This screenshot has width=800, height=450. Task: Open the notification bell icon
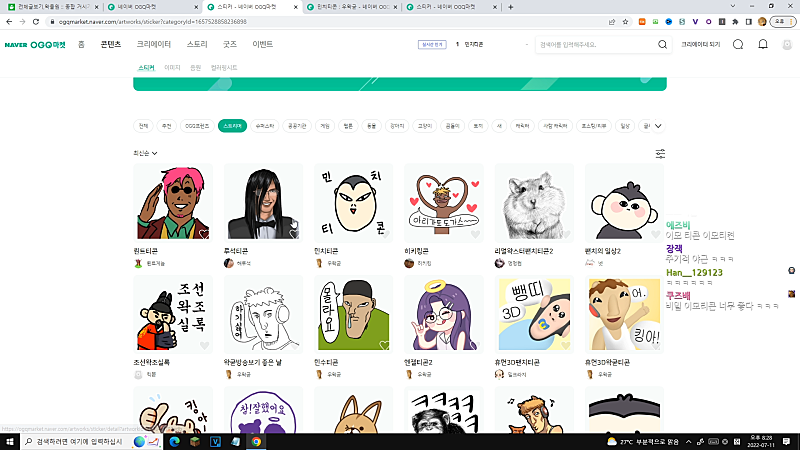(763, 44)
